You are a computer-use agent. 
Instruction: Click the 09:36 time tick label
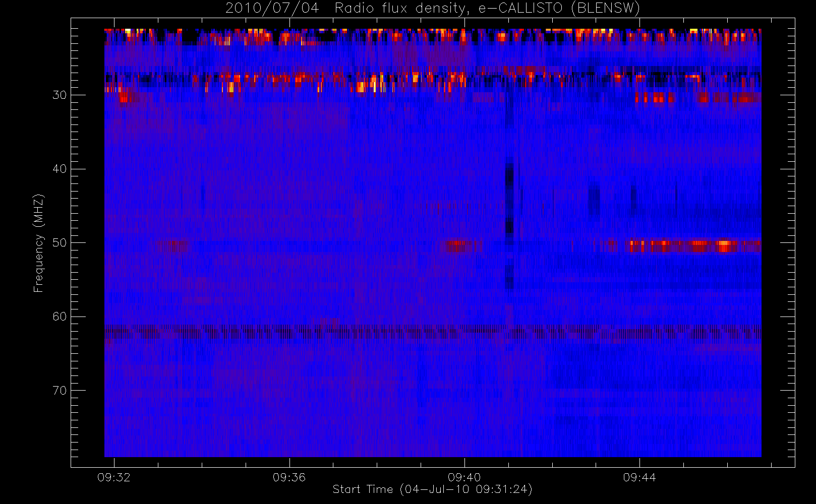point(289,477)
